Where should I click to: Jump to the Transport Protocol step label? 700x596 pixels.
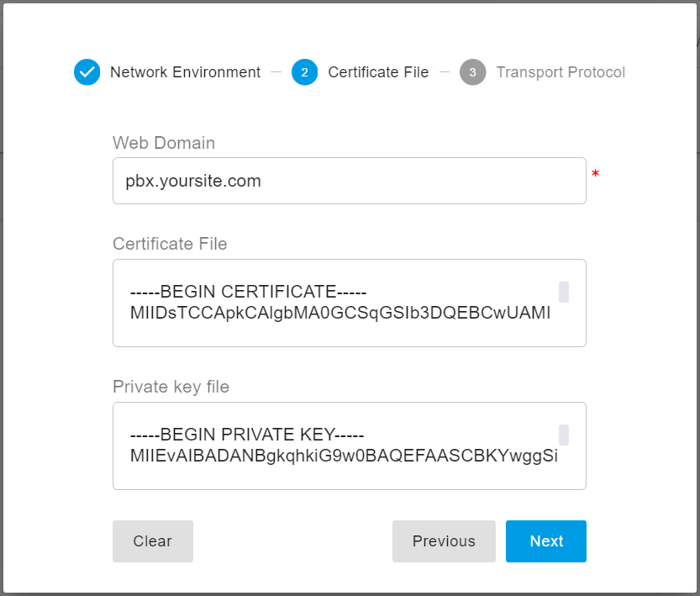561,72
